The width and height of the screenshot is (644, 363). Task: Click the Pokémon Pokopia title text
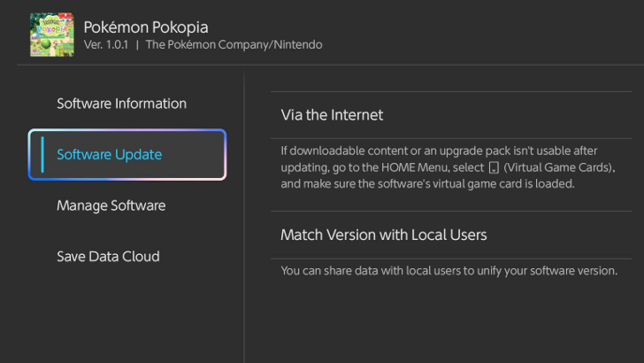tap(146, 27)
